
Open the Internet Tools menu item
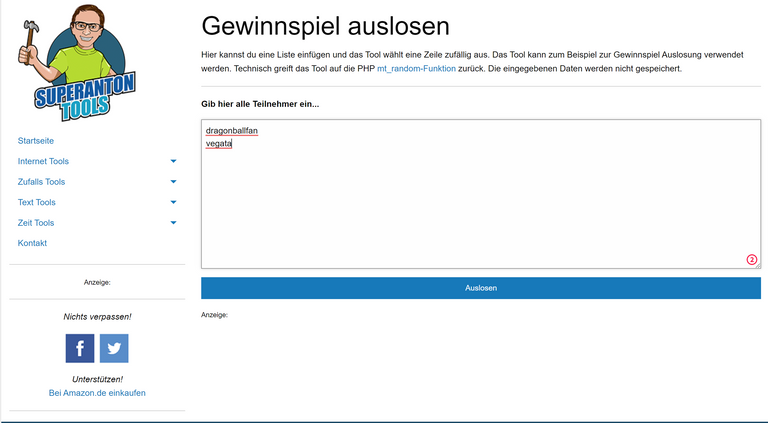[43, 161]
